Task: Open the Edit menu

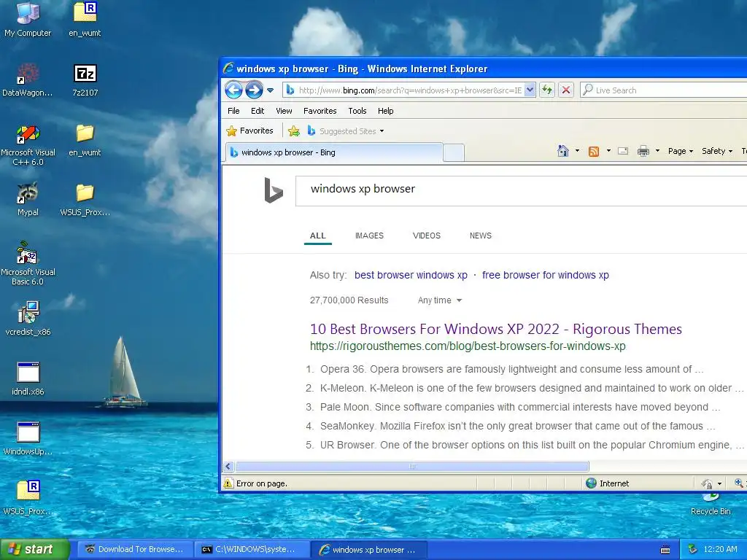Action: [x=258, y=111]
